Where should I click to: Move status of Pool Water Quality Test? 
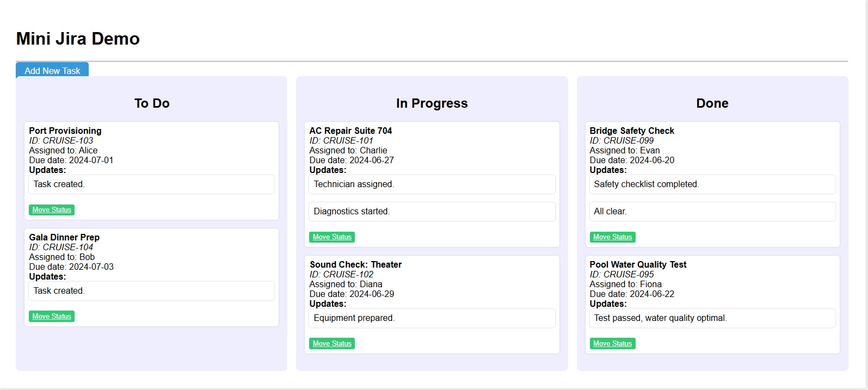pos(612,344)
